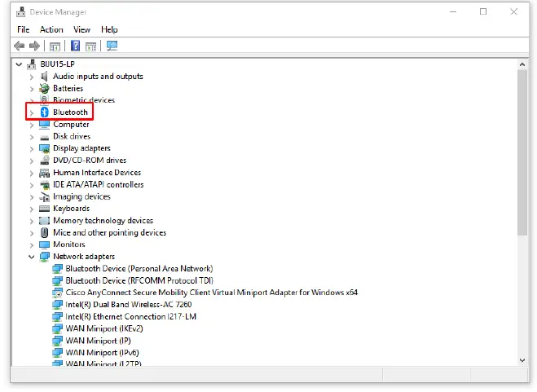537x392 pixels.
Task: Expand the Batteries node
Action: tap(32, 89)
